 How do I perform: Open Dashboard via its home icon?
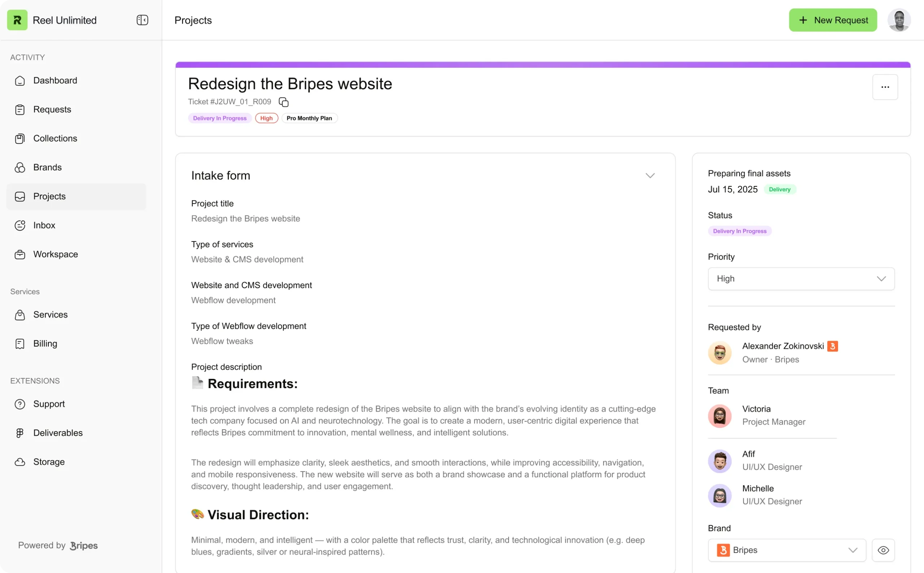(x=20, y=81)
